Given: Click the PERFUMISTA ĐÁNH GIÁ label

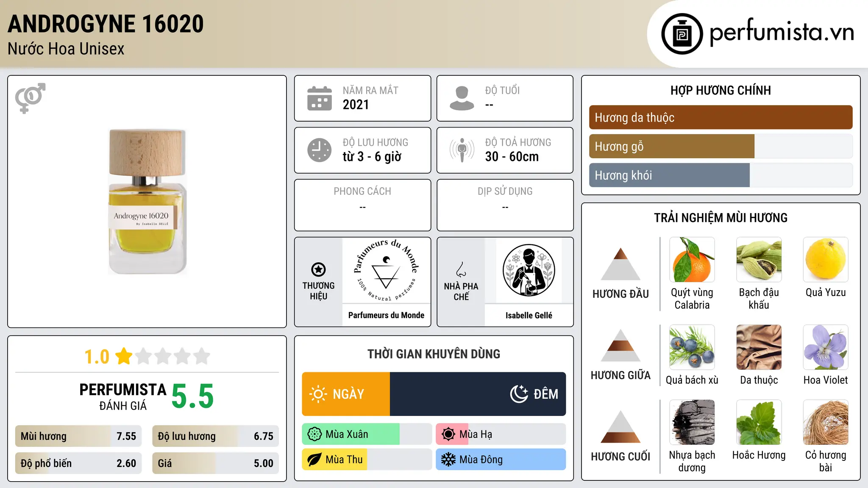Looking at the screenshot, I should (123, 396).
